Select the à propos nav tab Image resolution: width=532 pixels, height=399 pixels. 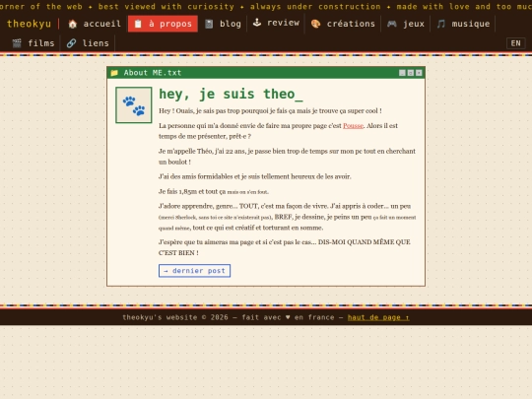(163, 24)
